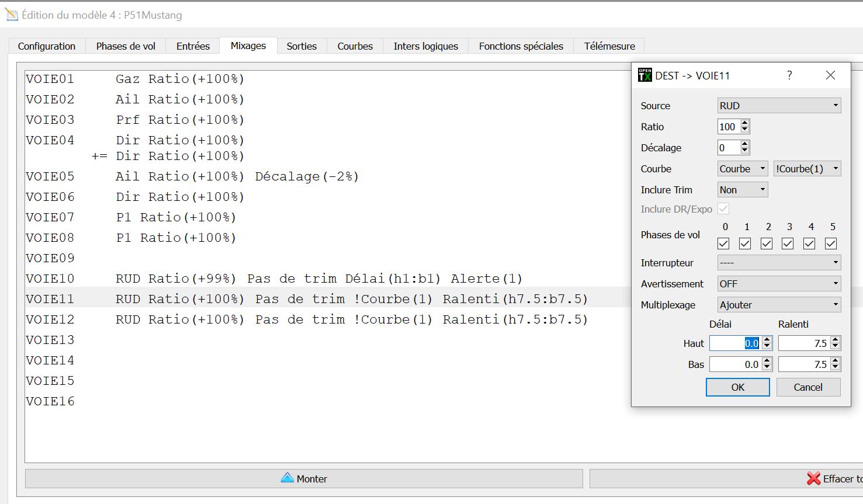
Task: Open the dialog help with the ? icon
Action: 789,75
